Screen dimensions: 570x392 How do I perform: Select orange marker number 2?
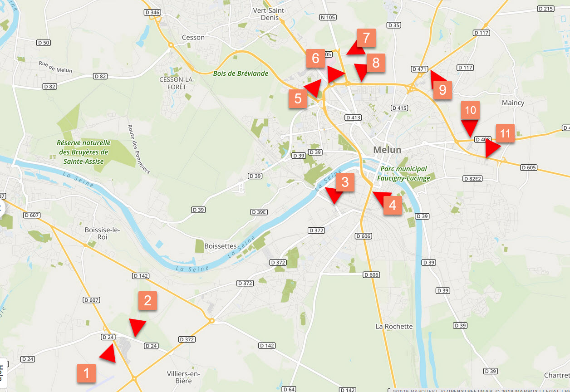(147, 300)
